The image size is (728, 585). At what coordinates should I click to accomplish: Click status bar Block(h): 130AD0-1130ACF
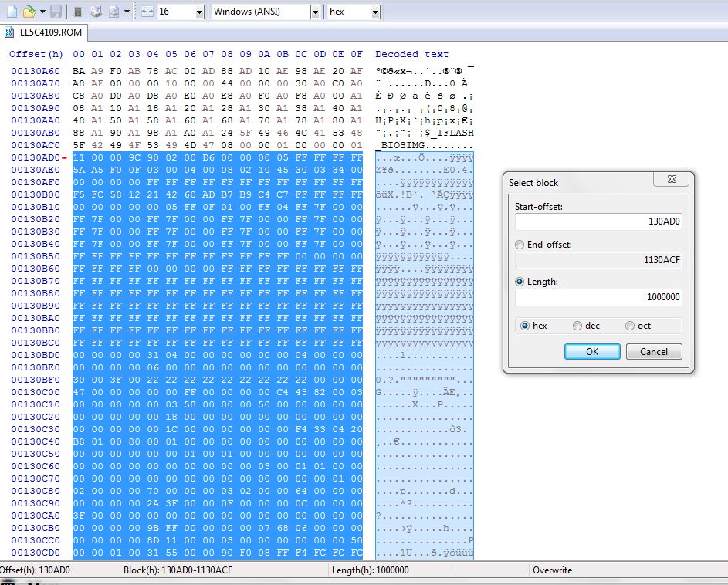coord(178,570)
